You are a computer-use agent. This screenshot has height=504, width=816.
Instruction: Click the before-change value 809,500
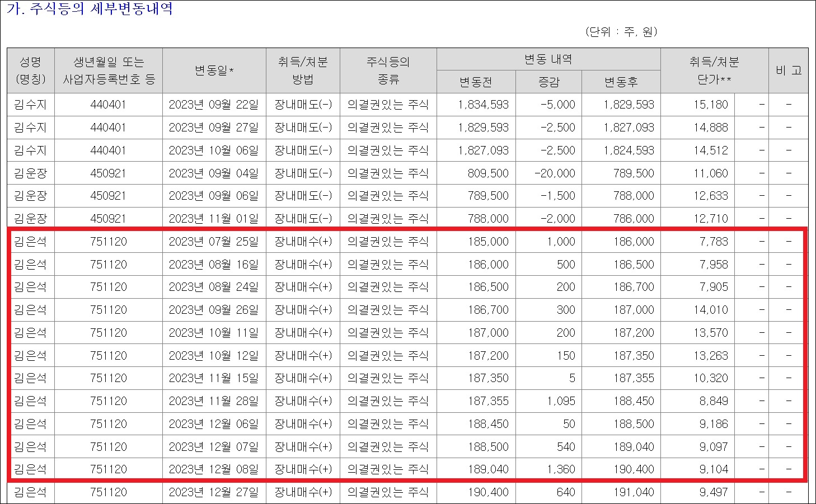point(488,173)
